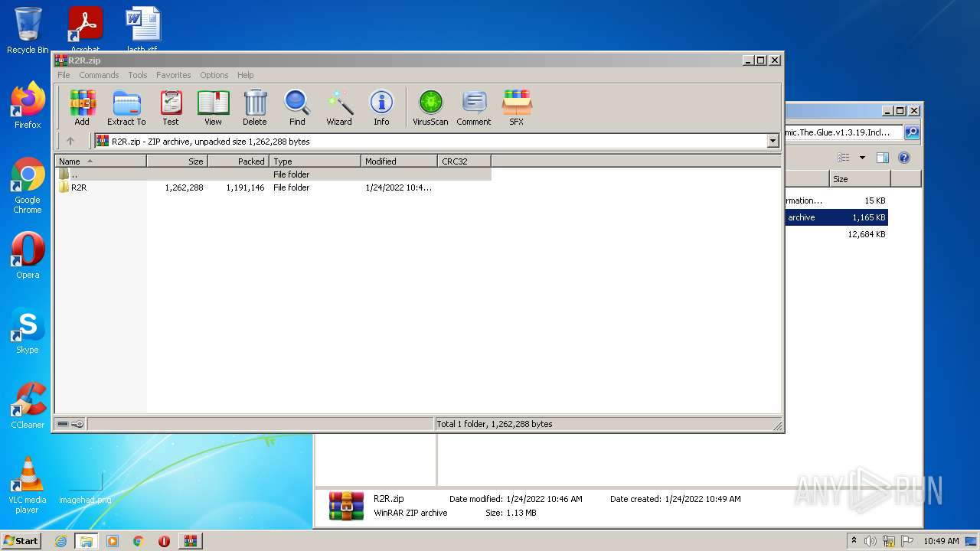Start VirusScan on the archive
Viewport: 980px width, 551px height.
pyautogui.click(x=430, y=107)
